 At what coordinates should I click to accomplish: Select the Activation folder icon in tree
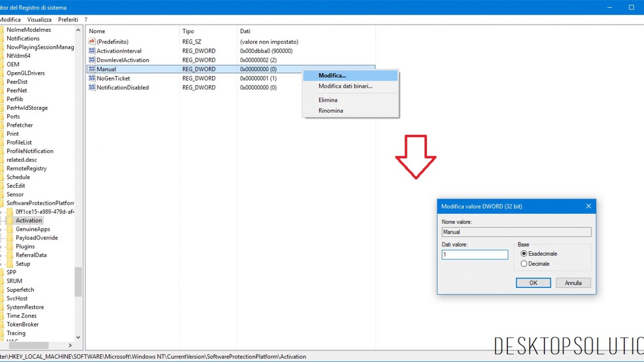tap(10, 221)
